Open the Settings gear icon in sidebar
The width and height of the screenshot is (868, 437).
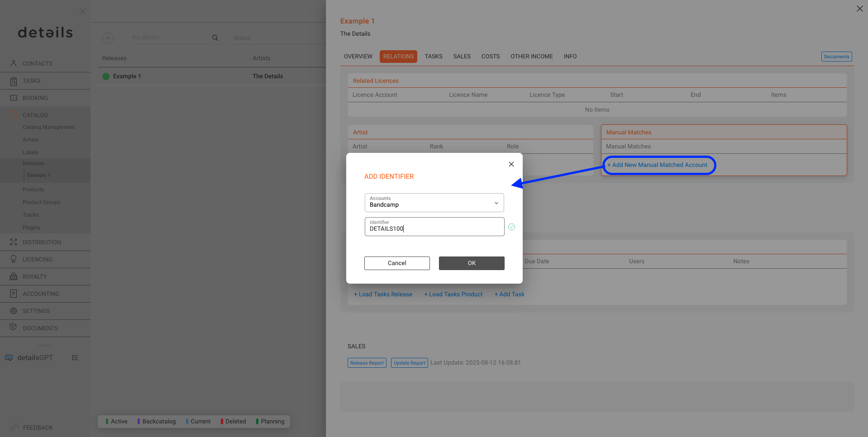coord(14,311)
